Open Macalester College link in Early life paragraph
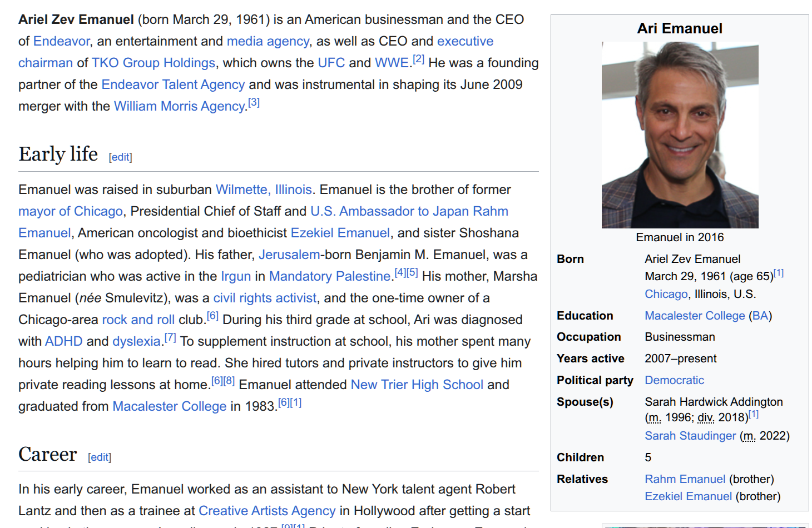The width and height of the screenshot is (812, 528). pos(170,406)
